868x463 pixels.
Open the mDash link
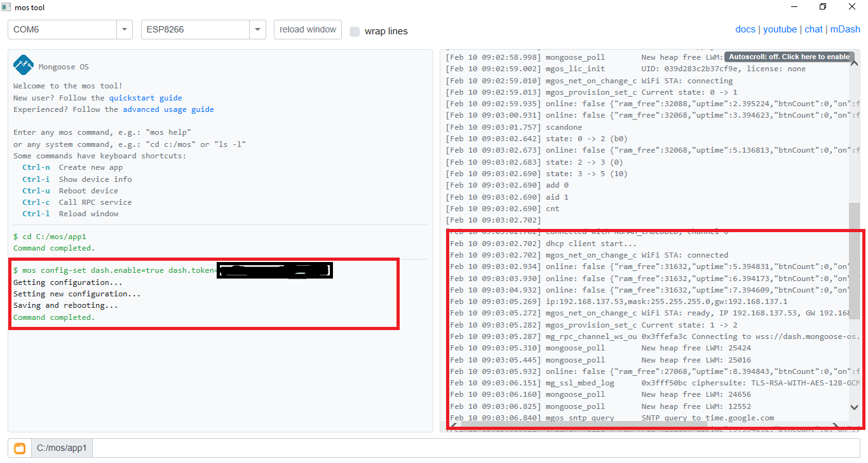pos(845,29)
